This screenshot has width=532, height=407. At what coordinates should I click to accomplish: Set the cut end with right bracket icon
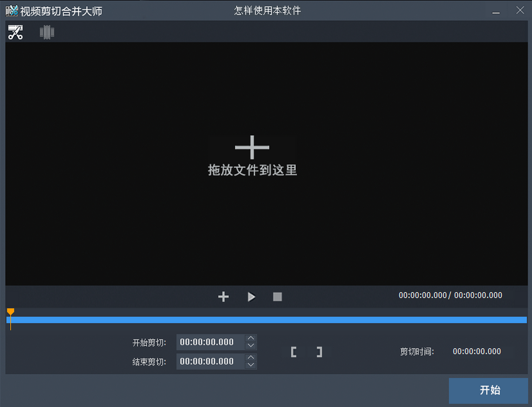tap(319, 352)
